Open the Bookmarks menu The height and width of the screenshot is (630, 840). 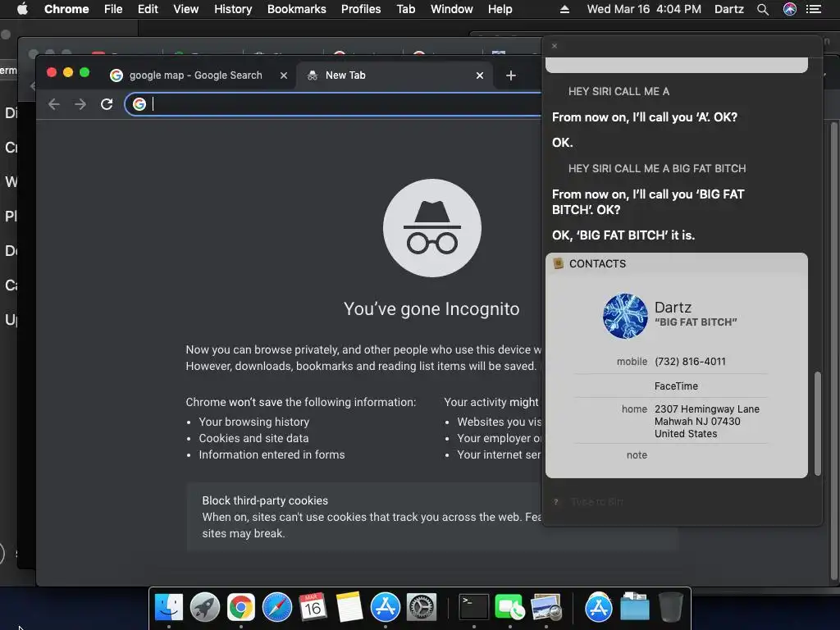(297, 9)
